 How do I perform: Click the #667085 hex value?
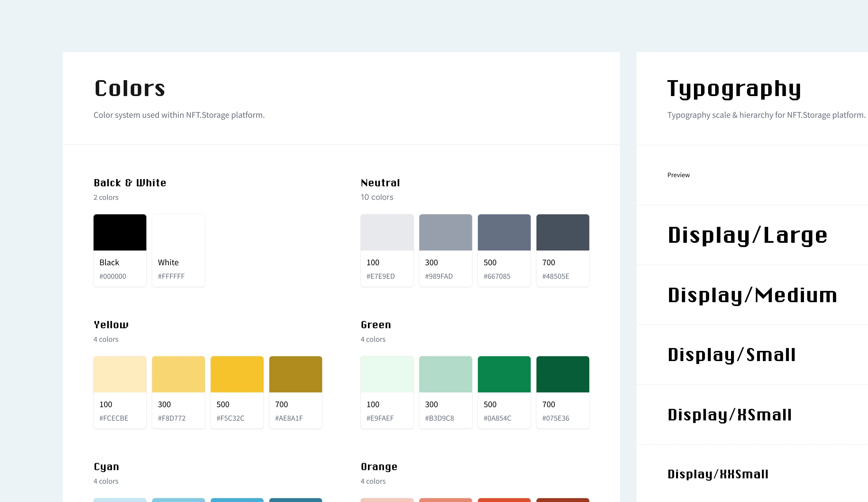point(497,277)
